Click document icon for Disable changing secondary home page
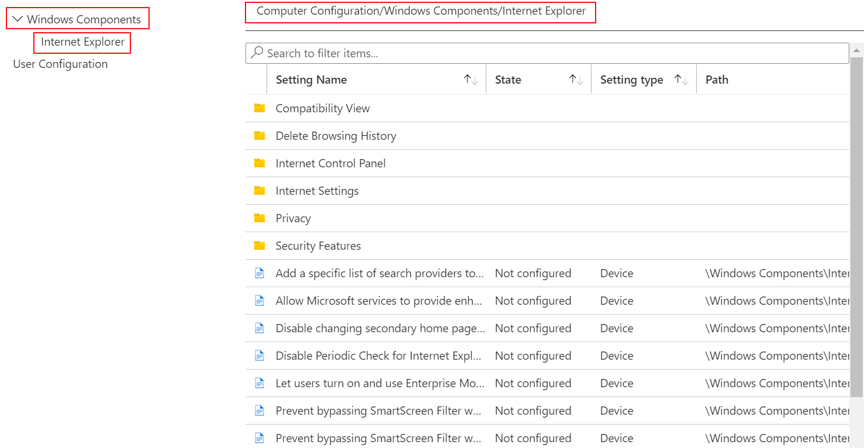868x448 pixels. (260, 328)
